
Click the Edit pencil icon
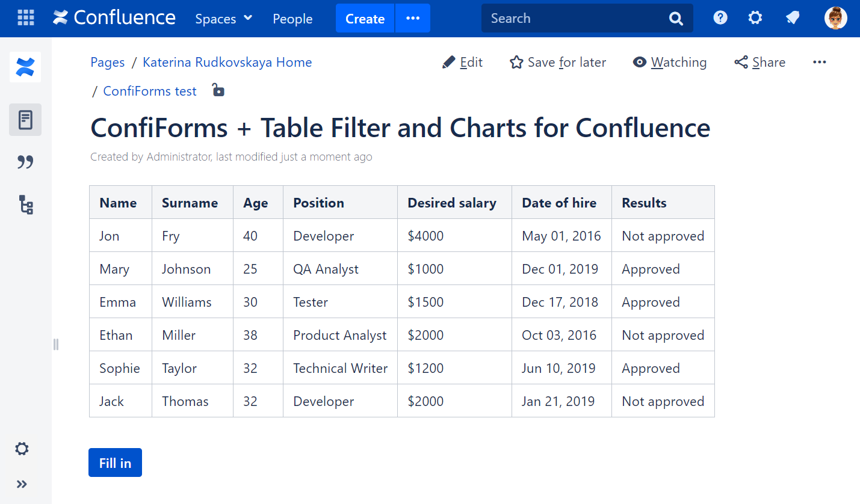tap(448, 62)
